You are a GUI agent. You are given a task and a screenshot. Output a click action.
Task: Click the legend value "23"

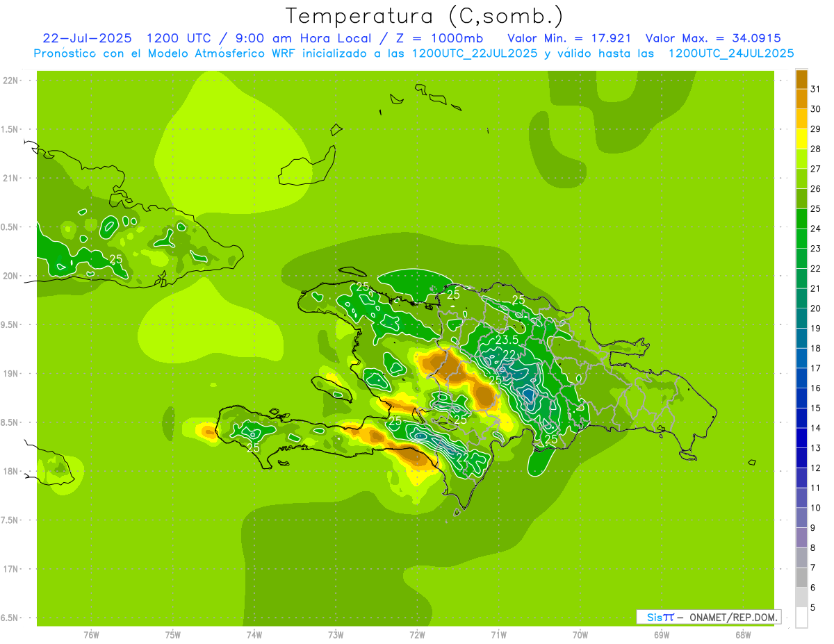tap(816, 249)
